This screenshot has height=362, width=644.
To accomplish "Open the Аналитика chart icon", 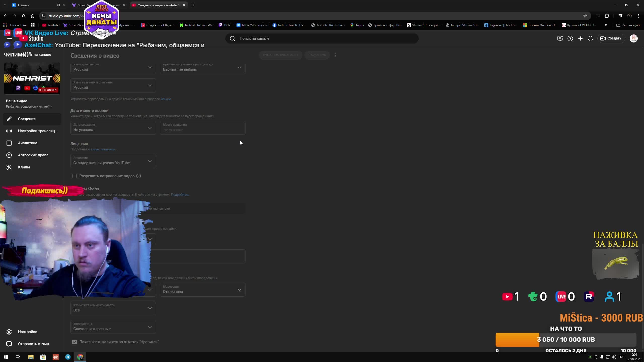I will pyautogui.click(x=9, y=143).
